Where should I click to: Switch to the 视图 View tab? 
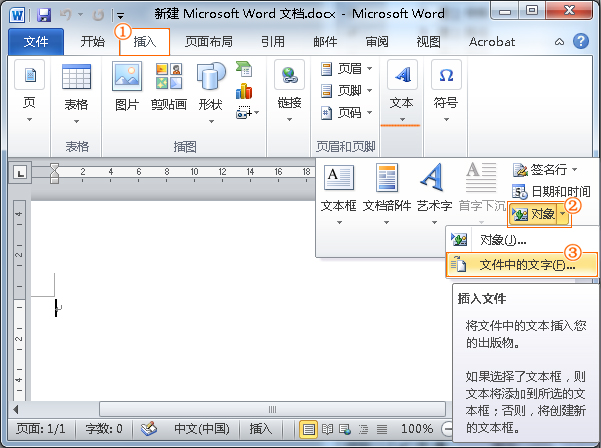tap(428, 41)
